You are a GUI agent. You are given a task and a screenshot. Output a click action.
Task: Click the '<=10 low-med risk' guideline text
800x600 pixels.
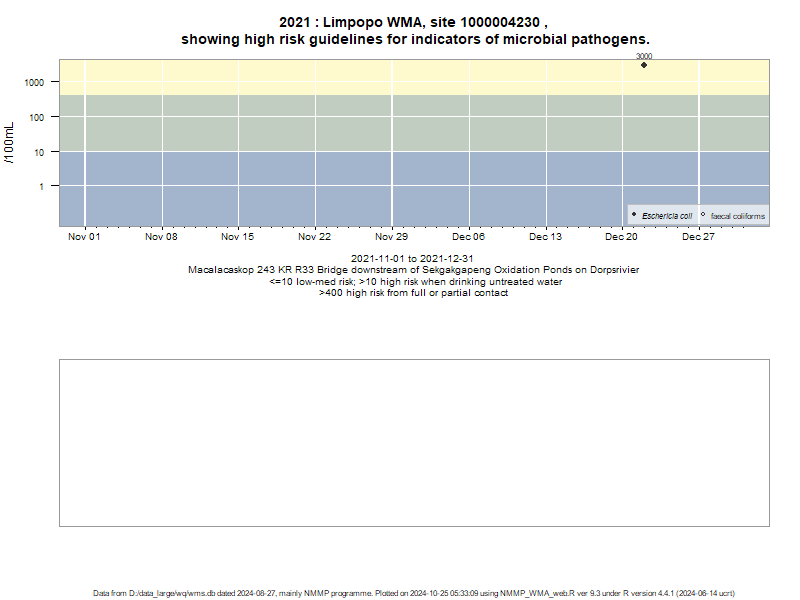tap(311, 282)
